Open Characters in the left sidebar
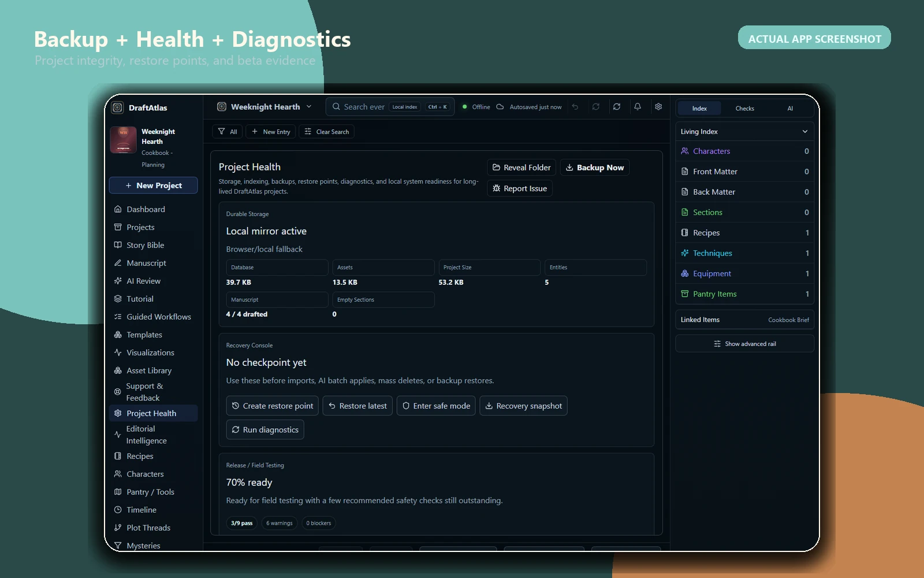Viewport: 924px width, 578px height. pyautogui.click(x=153, y=474)
